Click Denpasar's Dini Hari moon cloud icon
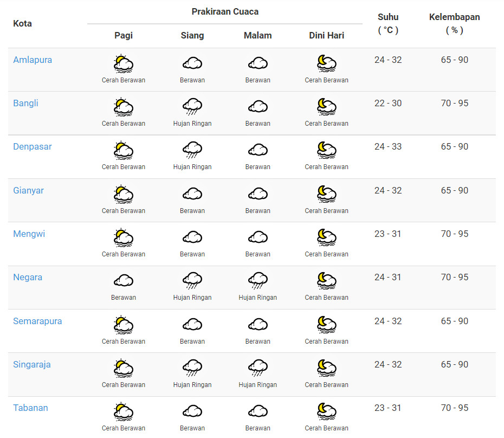The width and height of the screenshot is (504, 438). coord(326,151)
